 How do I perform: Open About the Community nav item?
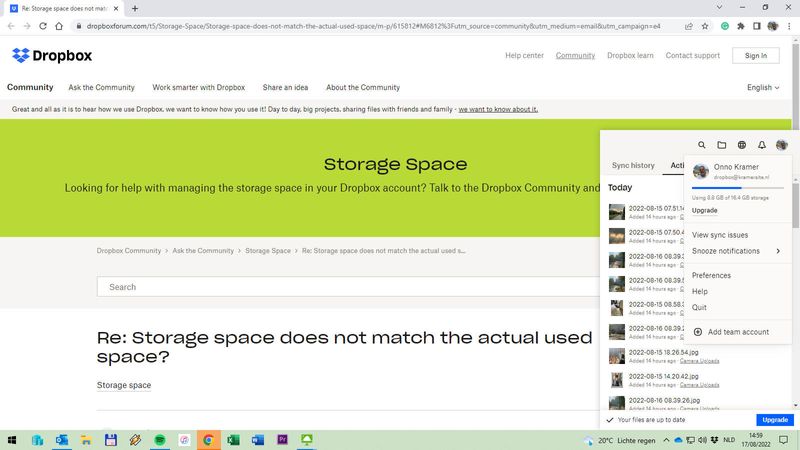tap(363, 87)
